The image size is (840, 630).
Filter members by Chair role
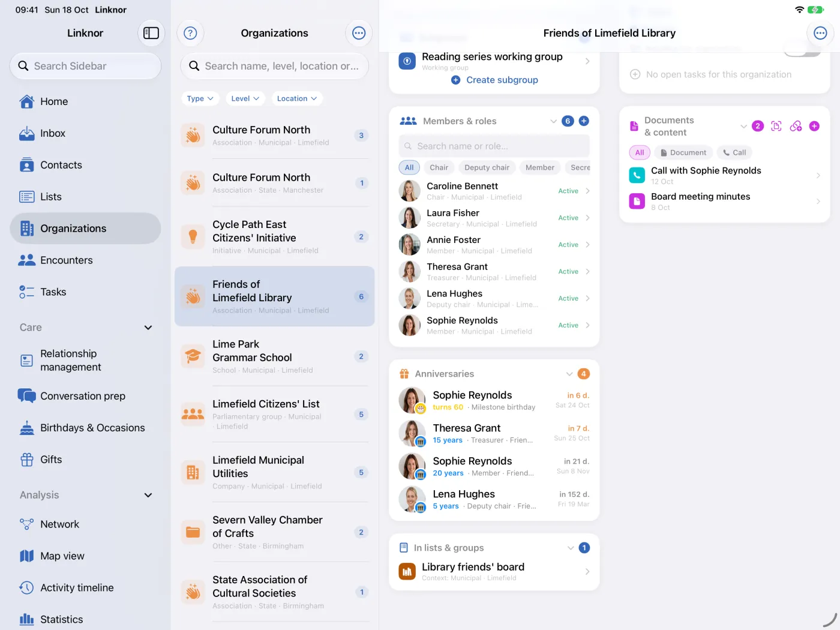(x=439, y=167)
